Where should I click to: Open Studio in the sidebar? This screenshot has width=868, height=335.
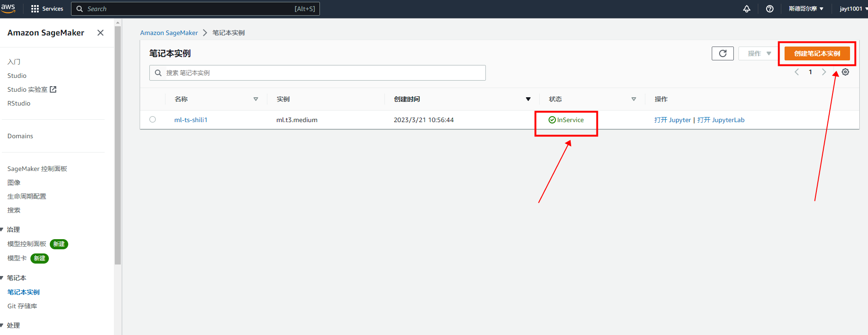pyautogui.click(x=17, y=76)
